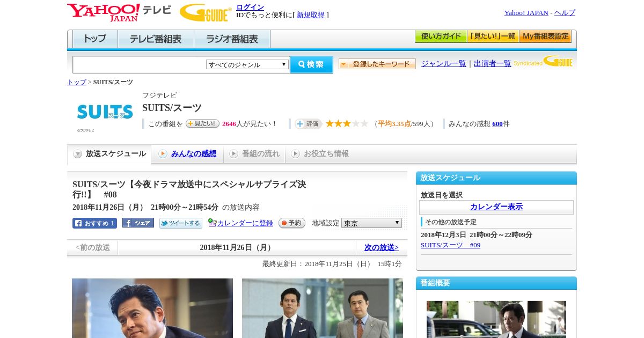Viewport: 644px width, 338px height.
Task: Select the トップ navigation tab
Action: [95, 39]
